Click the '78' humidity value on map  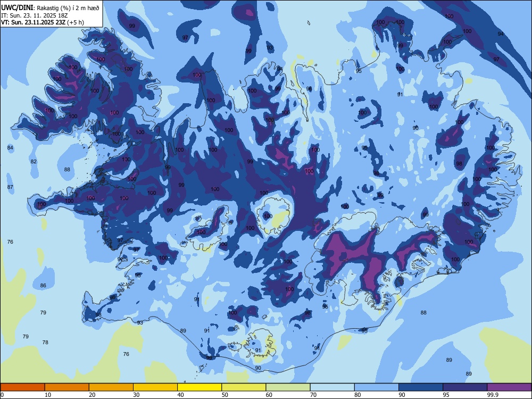click(45, 342)
